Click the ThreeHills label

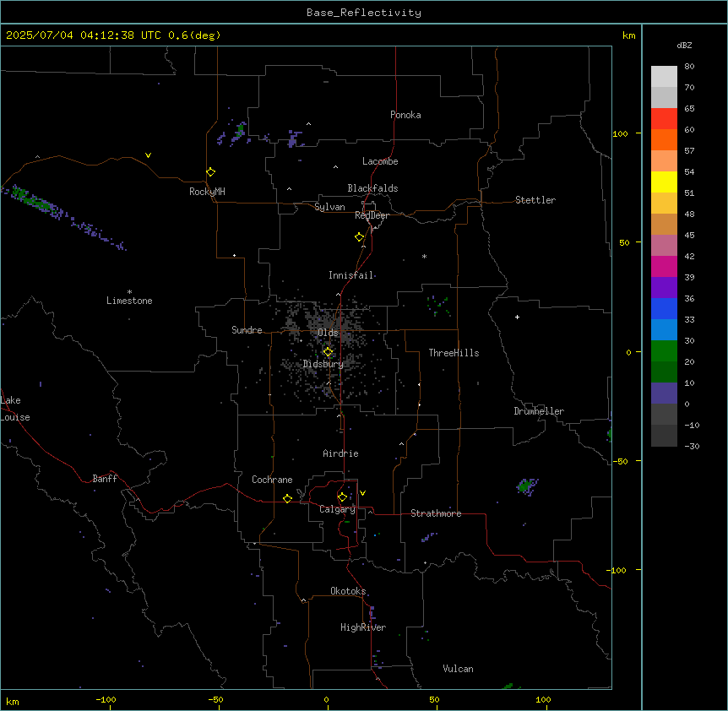[454, 353]
